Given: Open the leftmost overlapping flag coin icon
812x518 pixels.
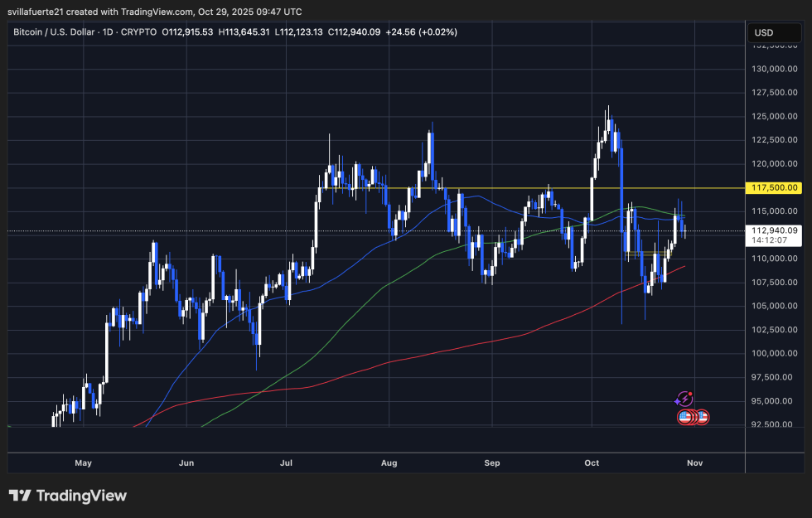Looking at the screenshot, I should tap(684, 417).
